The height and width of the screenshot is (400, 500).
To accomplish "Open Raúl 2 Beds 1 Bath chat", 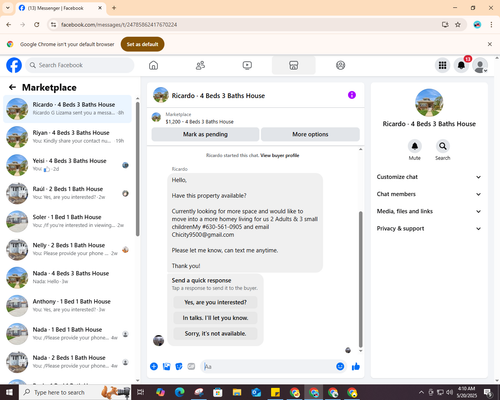I will coord(67,193).
